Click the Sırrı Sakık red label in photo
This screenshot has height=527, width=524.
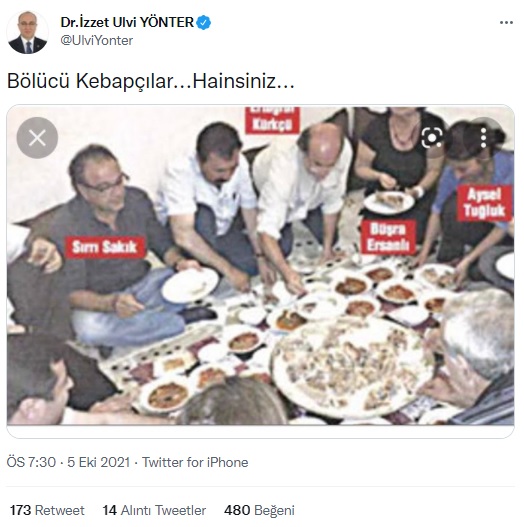pyautogui.click(x=105, y=247)
